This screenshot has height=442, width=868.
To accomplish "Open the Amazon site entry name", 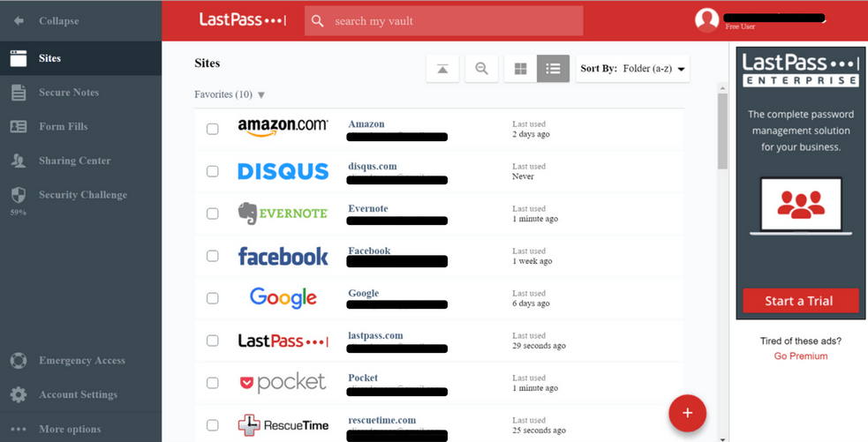I will coord(366,124).
